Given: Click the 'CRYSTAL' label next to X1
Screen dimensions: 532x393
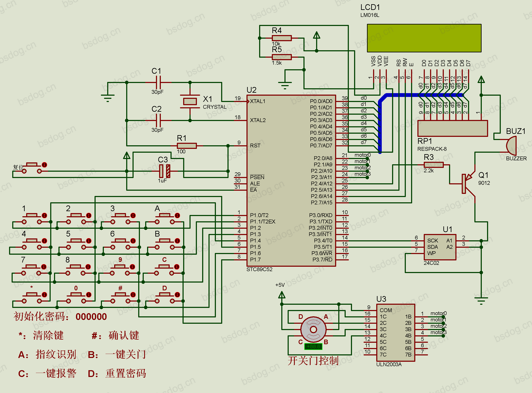Looking at the screenshot, I should tap(215, 107).
